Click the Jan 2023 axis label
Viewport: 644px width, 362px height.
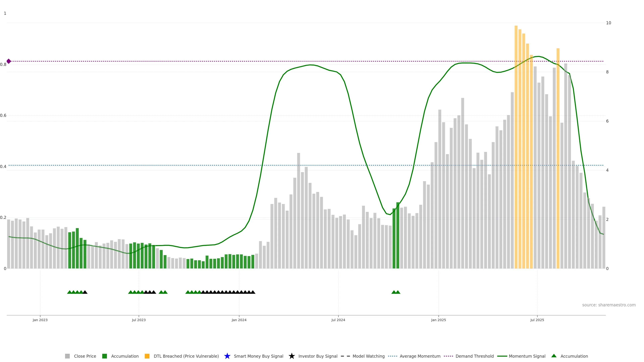40,320
